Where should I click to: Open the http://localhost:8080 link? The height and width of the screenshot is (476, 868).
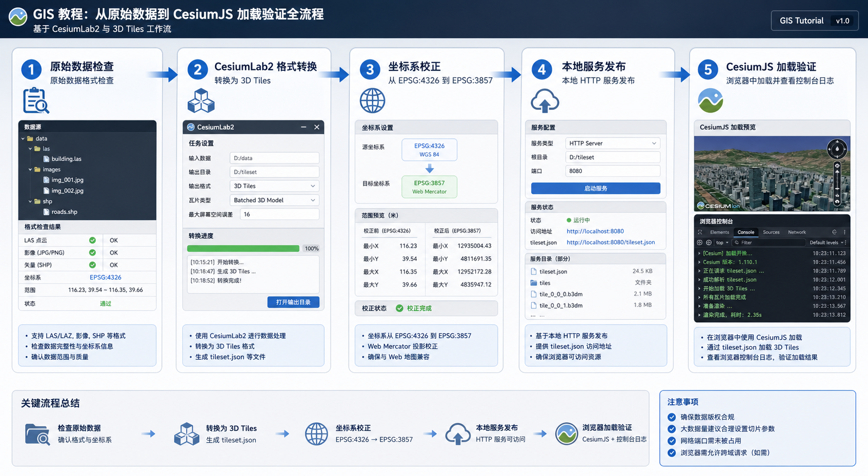click(595, 232)
